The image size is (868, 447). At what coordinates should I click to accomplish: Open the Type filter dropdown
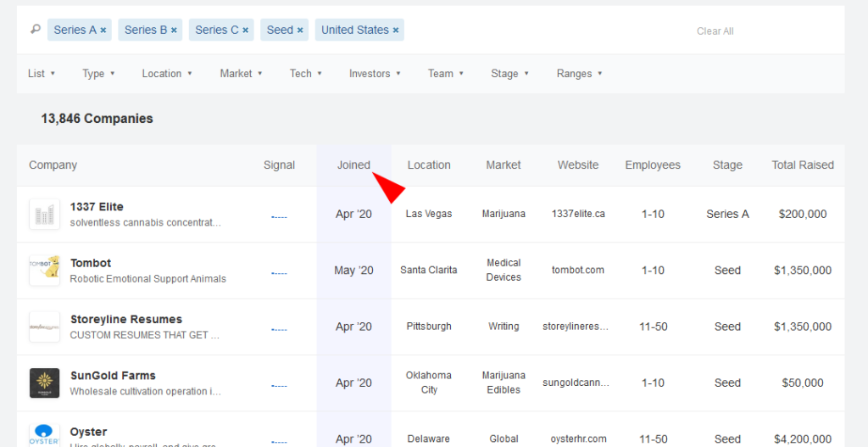coord(98,74)
